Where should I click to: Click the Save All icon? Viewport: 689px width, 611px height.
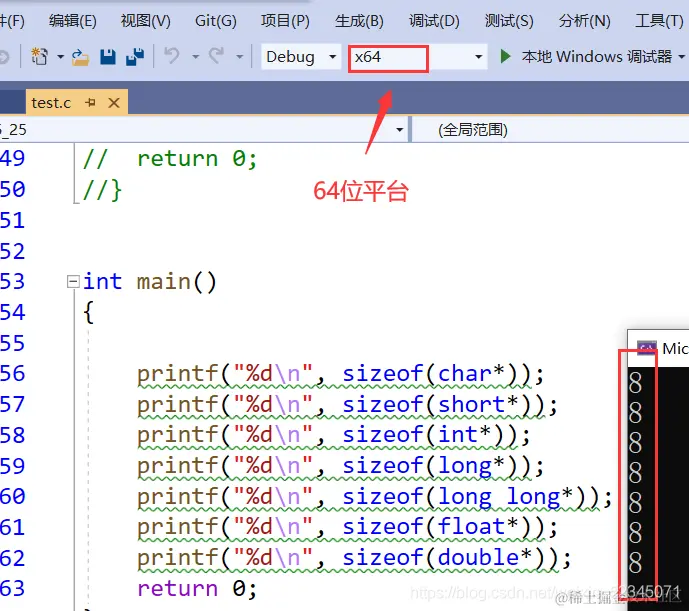[135, 57]
